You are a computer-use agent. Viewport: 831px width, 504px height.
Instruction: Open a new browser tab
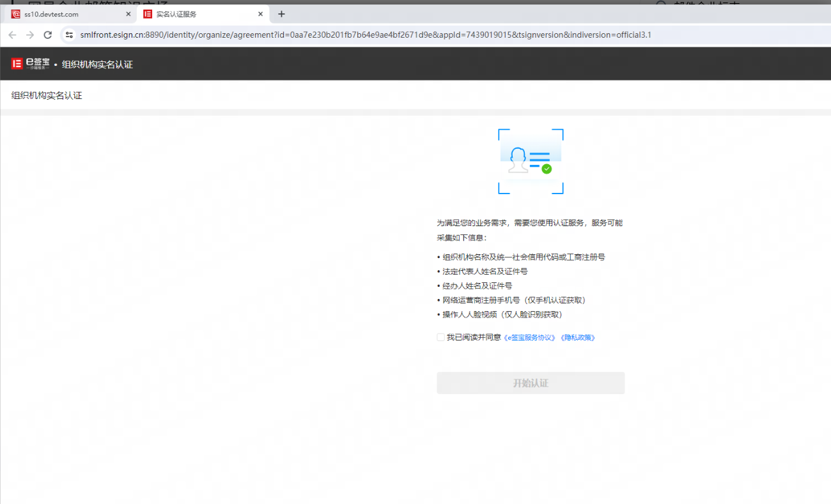click(281, 14)
